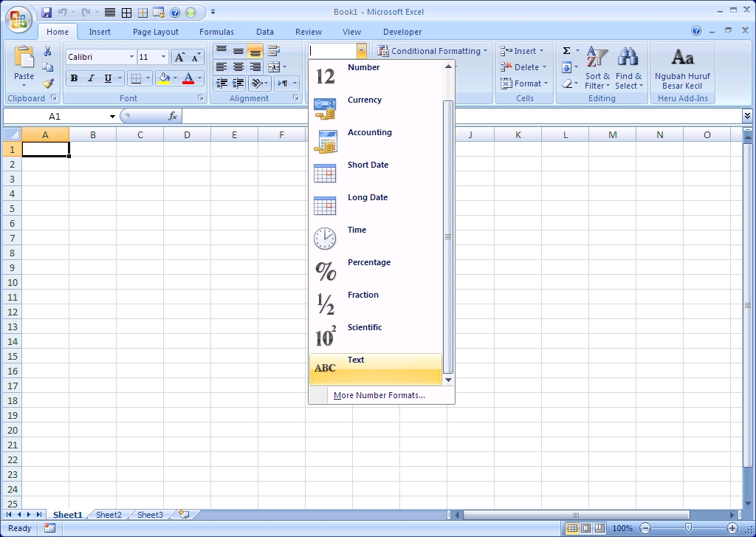Viewport: 756px width, 537px height.
Task: Decrease font size with shrink font icon
Action: pos(195,58)
